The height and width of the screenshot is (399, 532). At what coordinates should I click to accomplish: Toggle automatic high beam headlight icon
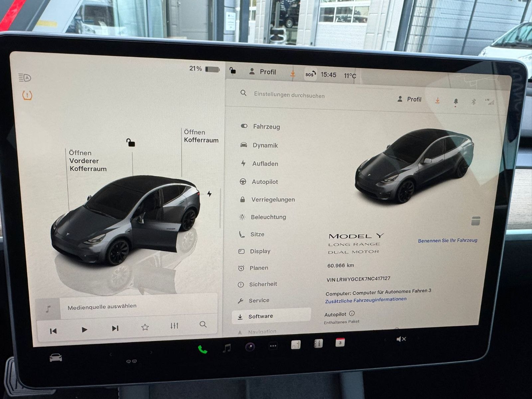25,78
